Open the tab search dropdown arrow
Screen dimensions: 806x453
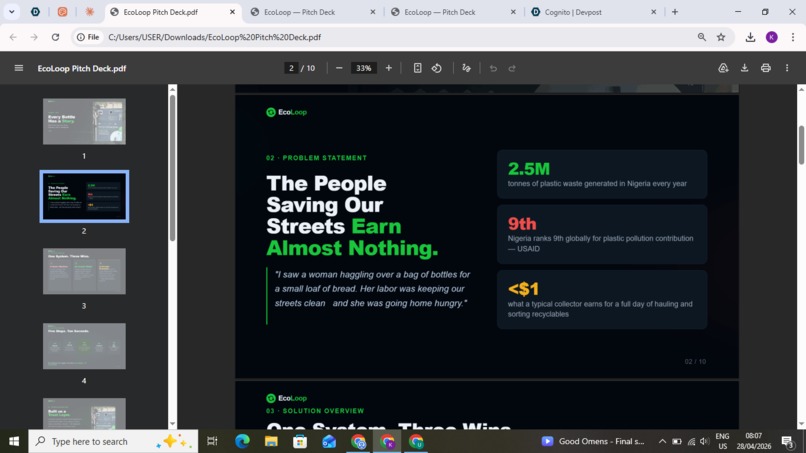point(11,12)
